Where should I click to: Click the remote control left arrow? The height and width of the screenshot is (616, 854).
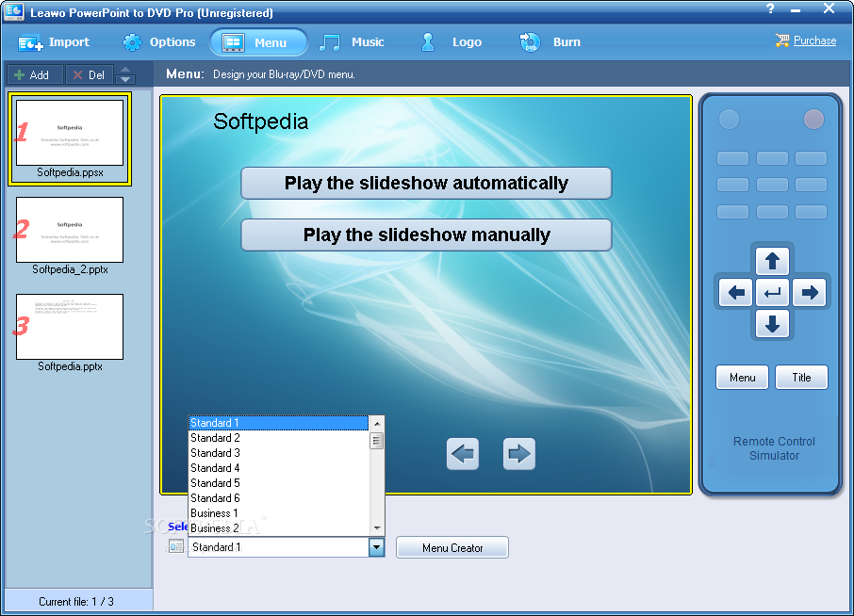click(x=736, y=293)
